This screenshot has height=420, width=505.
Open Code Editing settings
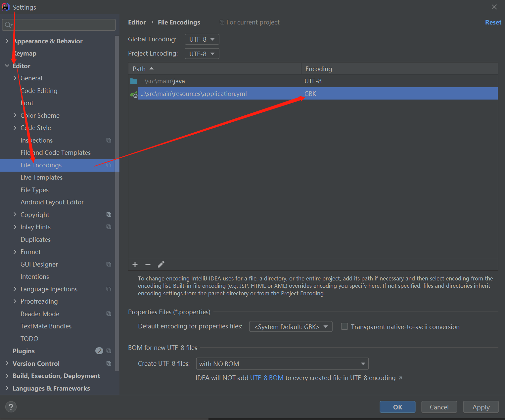click(39, 91)
